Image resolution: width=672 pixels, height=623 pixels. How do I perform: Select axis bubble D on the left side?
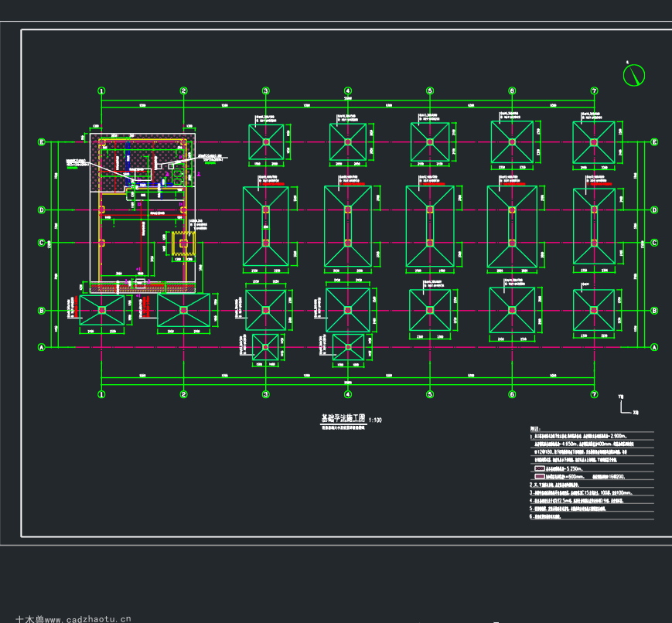[42, 210]
